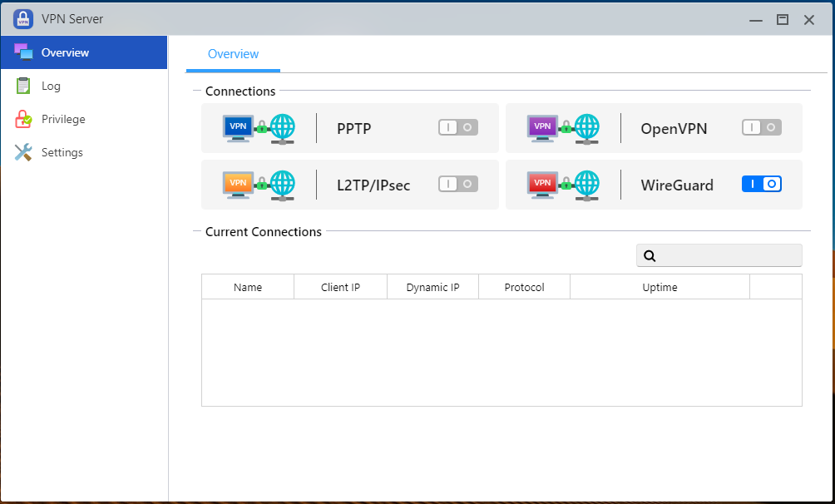Minimize the VPN Server window
This screenshot has height=504, width=835.
(756, 20)
